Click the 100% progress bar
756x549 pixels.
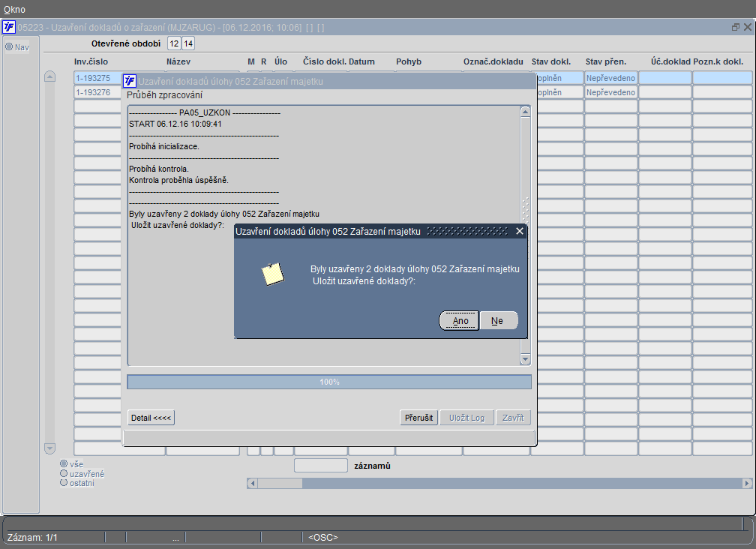coord(329,382)
